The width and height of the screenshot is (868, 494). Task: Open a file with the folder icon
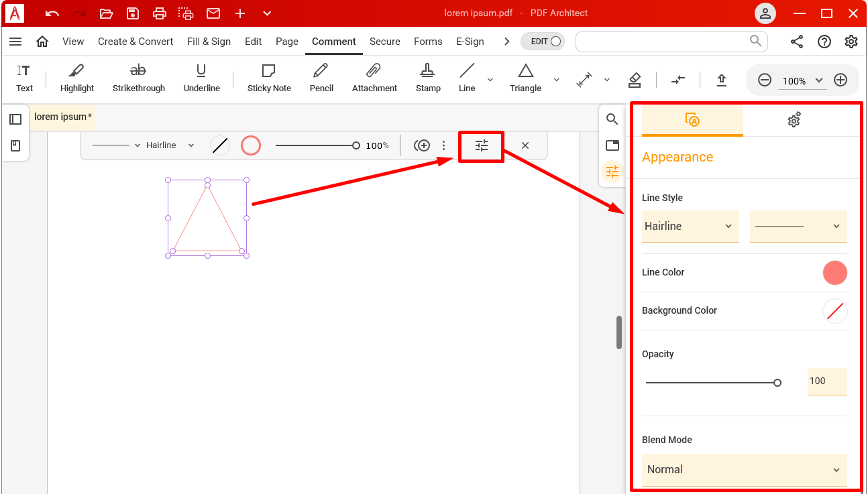tap(106, 13)
